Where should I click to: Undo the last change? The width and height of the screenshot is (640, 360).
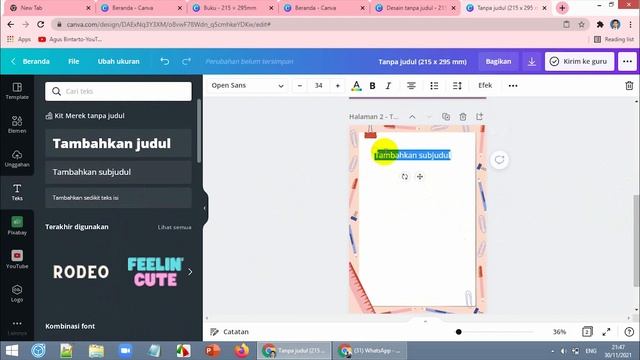tap(164, 61)
